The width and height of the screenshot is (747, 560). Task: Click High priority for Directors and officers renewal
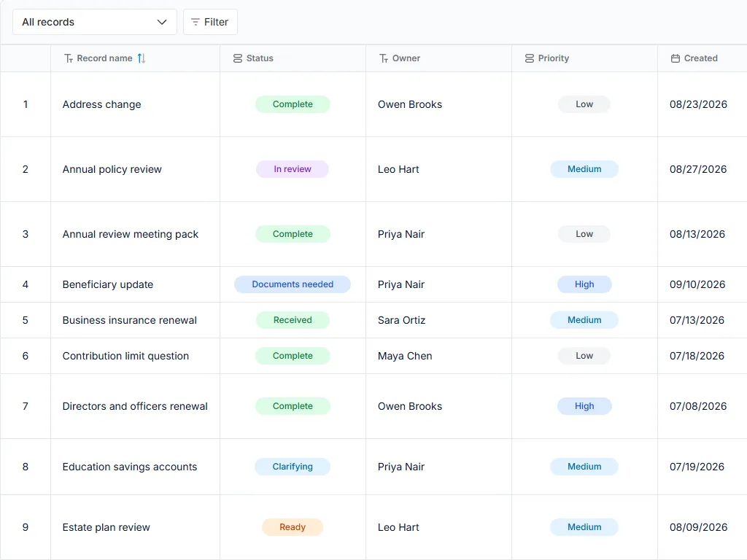pyautogui.click(x=584, y=406)
